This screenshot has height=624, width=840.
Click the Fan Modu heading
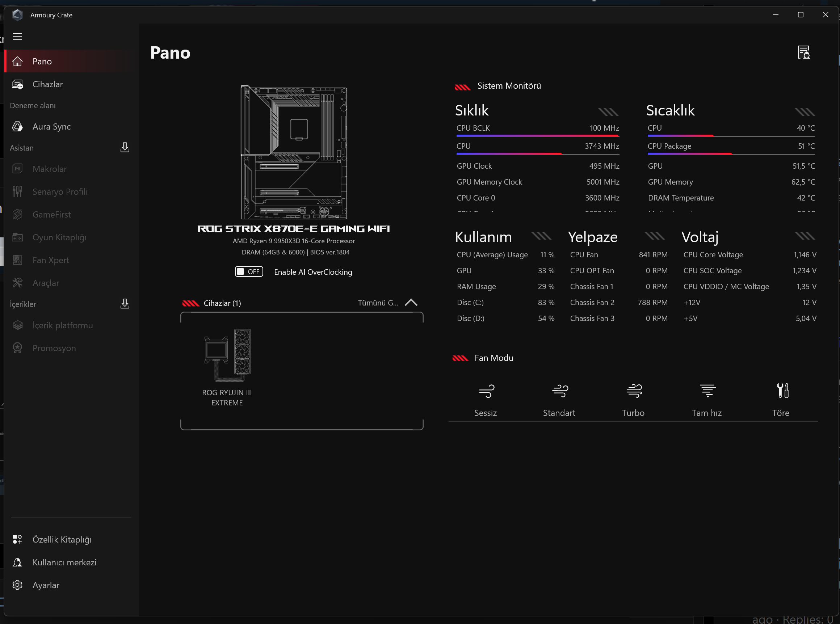(494, 358)
